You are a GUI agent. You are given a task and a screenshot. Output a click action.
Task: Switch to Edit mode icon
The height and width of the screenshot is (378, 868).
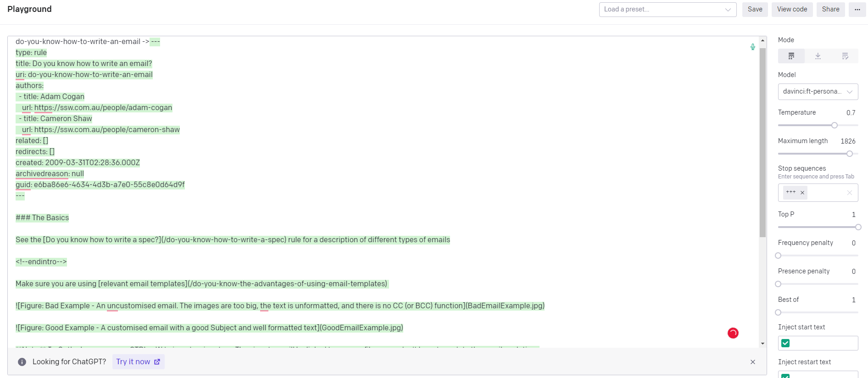coord(845,56)
